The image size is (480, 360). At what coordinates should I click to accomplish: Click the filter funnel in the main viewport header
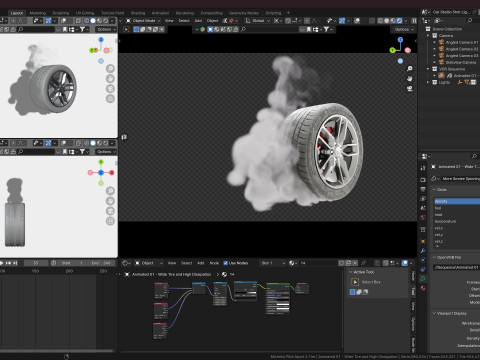(x=327, y=29)
